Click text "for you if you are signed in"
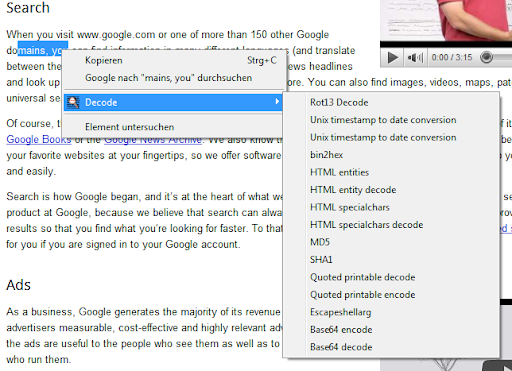 pyautogui.click(x=68, y=244)
